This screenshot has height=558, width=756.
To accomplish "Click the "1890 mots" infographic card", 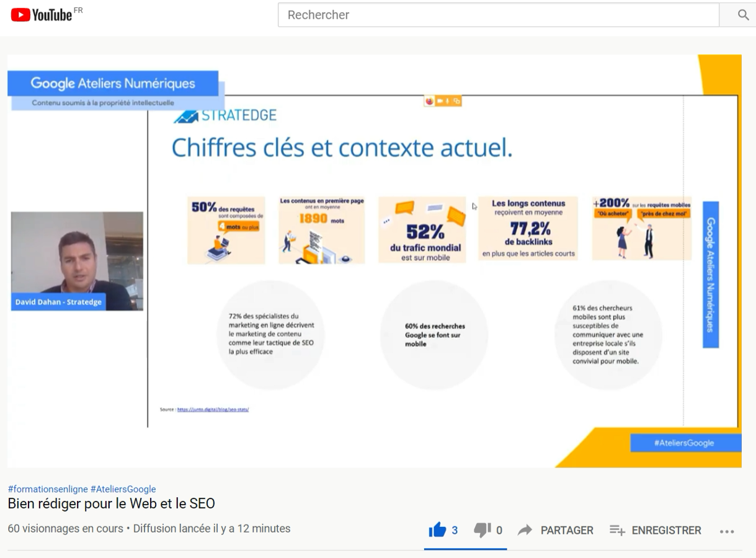I will (322, 230).
